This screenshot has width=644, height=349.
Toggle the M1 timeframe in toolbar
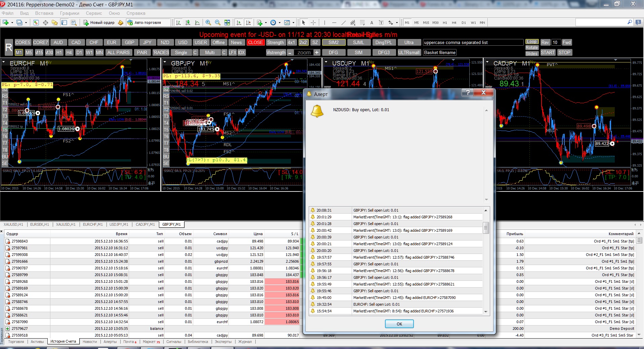point(407,23)
